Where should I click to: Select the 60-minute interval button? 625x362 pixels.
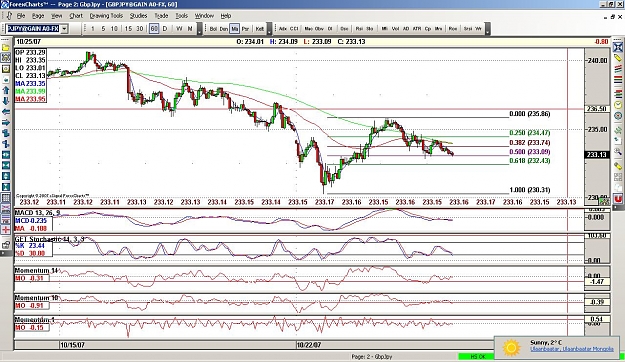click(x=154, y=29)
